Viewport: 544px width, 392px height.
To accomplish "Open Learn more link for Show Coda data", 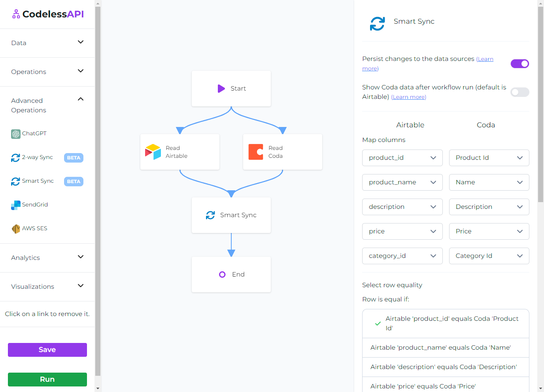I will tap(409, 97).
